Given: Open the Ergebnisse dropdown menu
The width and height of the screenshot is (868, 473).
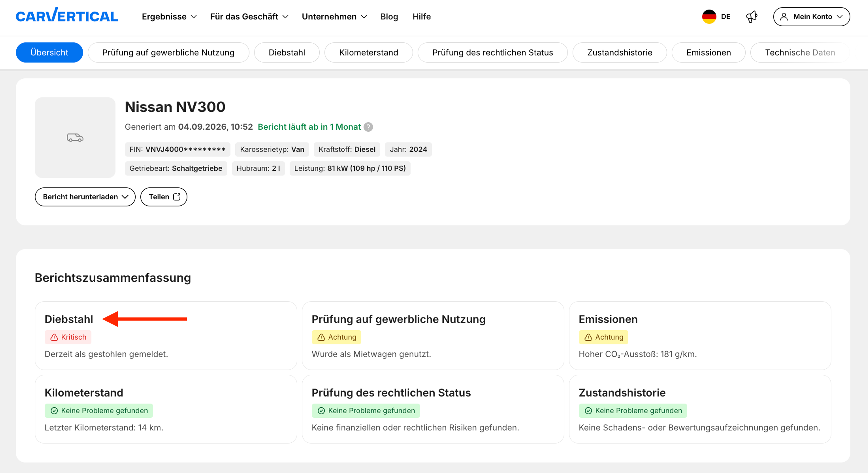Looking at the screenshot, I should coord(169,17).
